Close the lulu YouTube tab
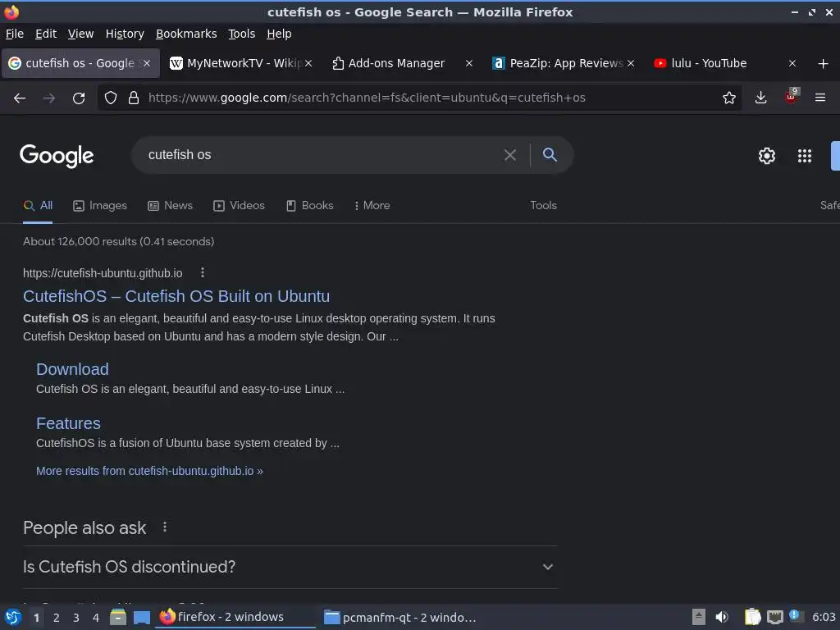 792,63
